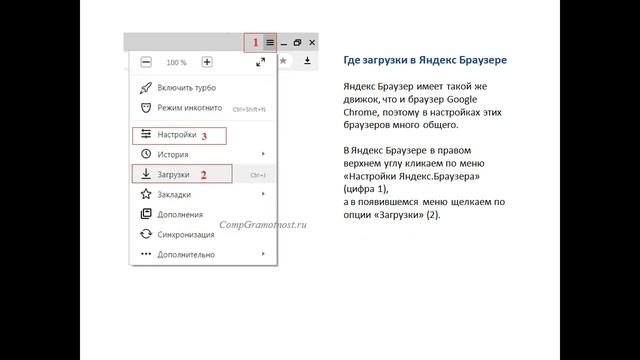
Task: Click the sliders icon next to Настройки
Action: 146,134
